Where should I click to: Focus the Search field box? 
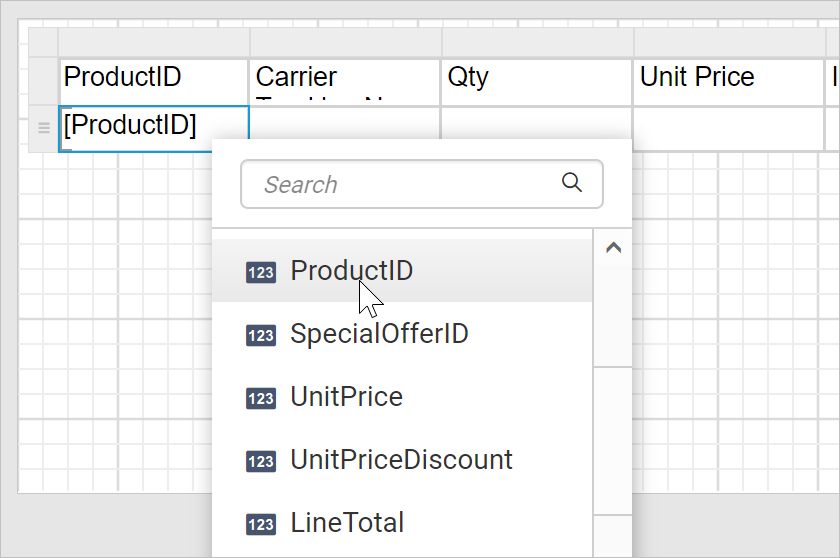click(x=422, y=184)
